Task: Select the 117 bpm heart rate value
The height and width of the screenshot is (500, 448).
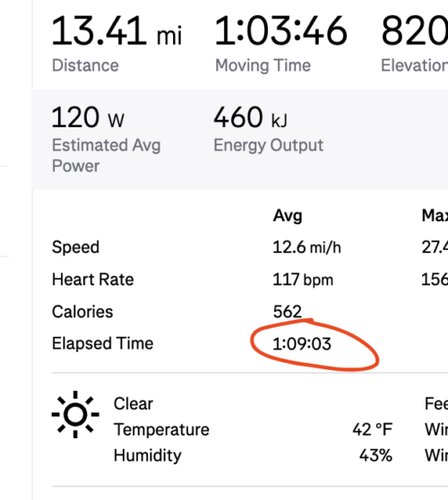Action: [x=303, y=280]
